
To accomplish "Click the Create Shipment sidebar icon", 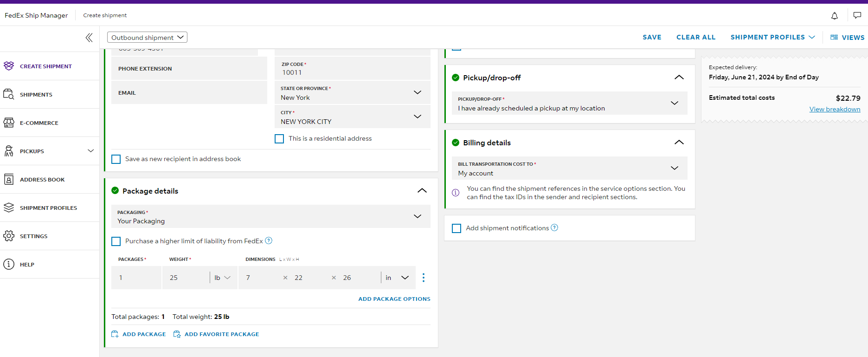I will (x=9, y=66).
